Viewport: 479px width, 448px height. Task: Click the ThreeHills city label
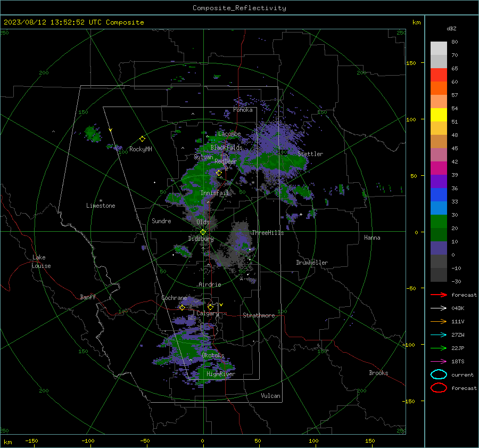tap(268, 233)
